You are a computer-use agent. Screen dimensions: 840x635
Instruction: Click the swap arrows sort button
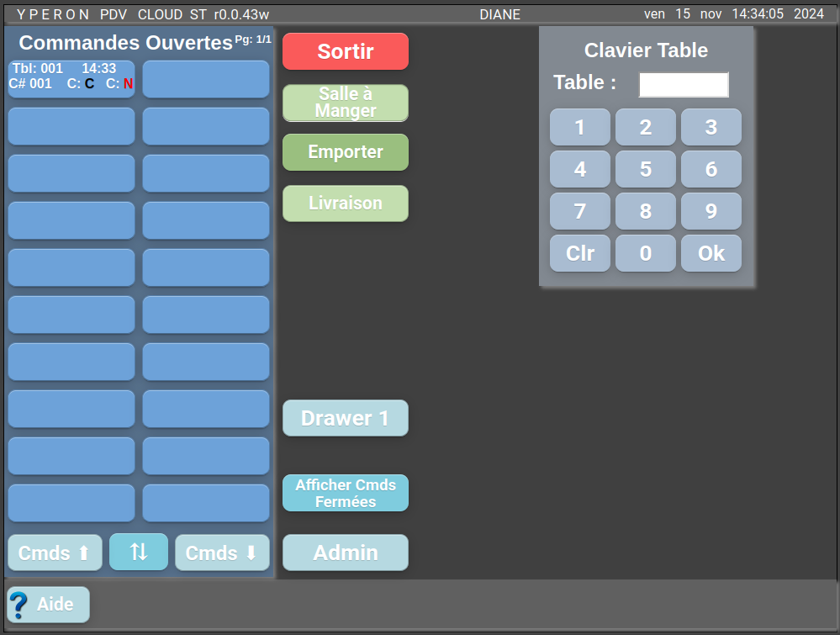point(139,552)
